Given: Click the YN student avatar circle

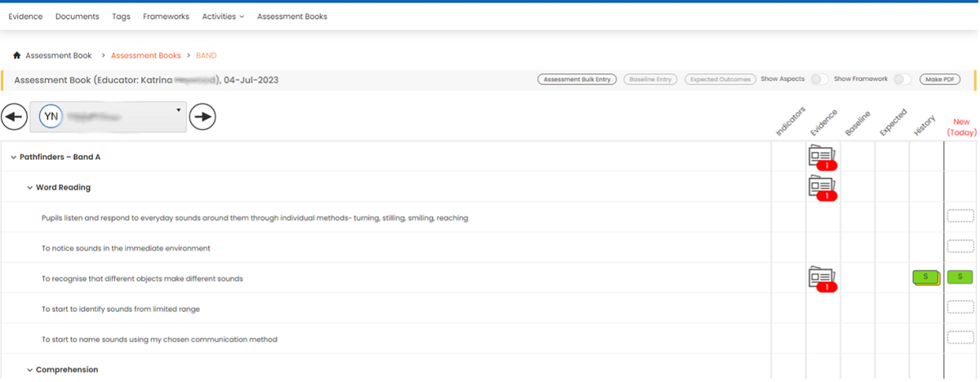Looking at the screenshot, I should pyautogui.click(x=51, y=117).
